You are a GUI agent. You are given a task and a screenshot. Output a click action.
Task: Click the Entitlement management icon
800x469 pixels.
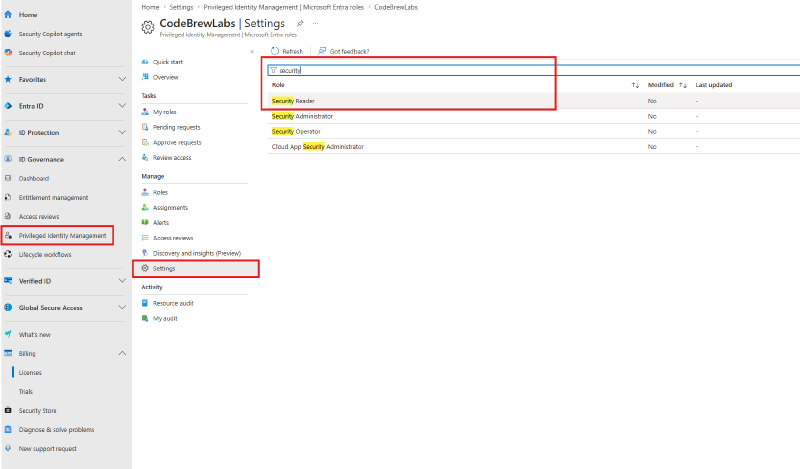tap(8, 197)
